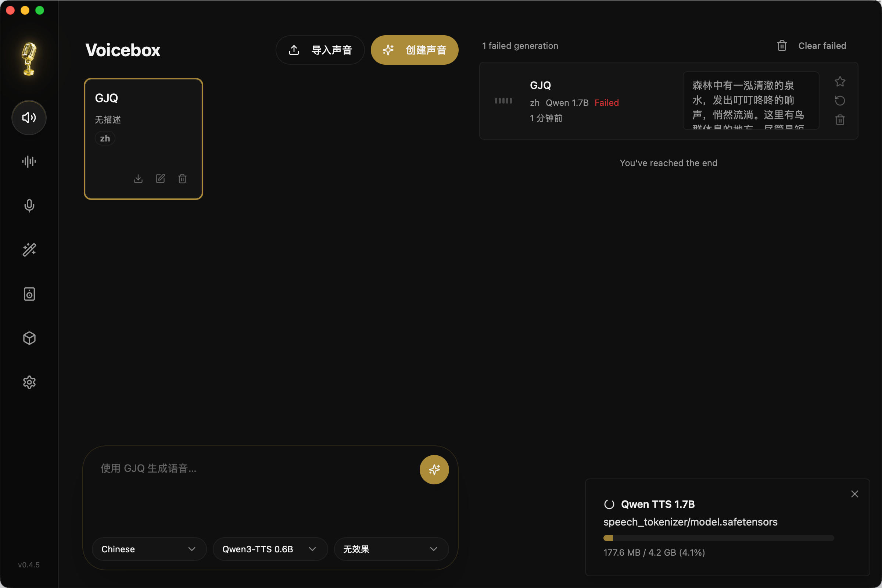The width and height of the screenshot is (882, 588).
Task: Delete the GJQ voice card
Action: [182, 179]
